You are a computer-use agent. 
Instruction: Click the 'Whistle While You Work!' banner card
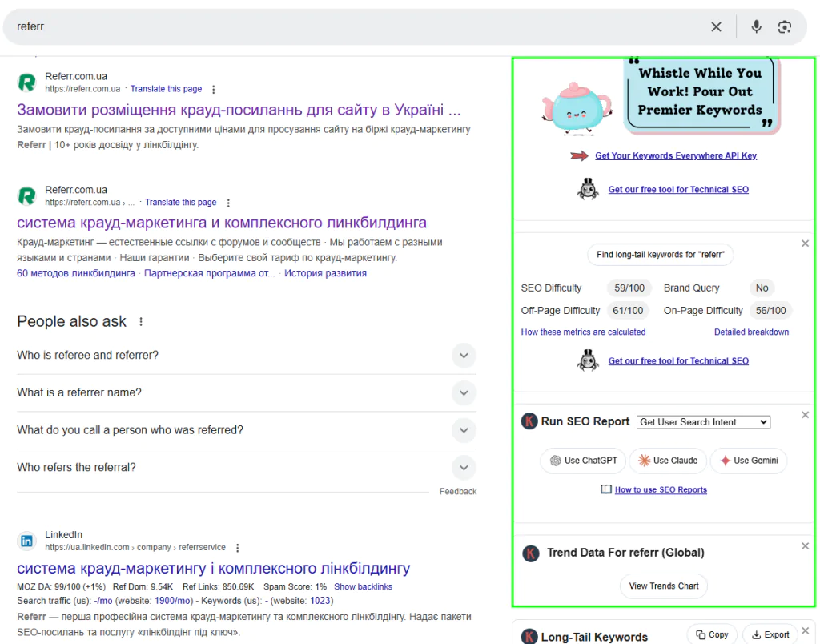pyautogui.click(x=701, y=95)
